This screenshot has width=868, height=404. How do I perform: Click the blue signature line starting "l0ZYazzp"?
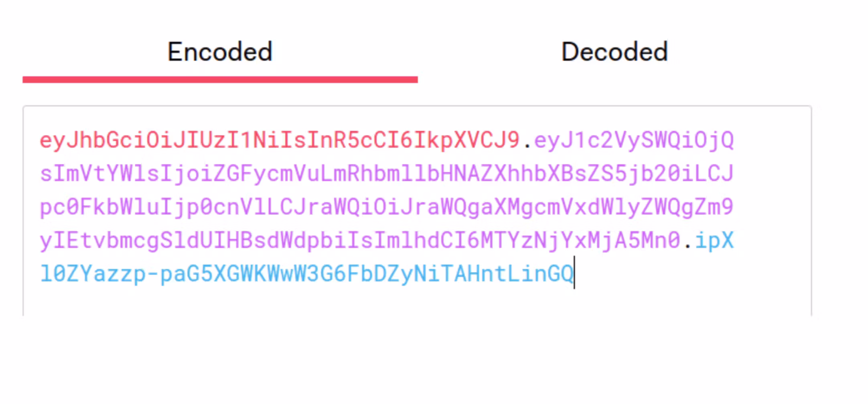point(307,274)
